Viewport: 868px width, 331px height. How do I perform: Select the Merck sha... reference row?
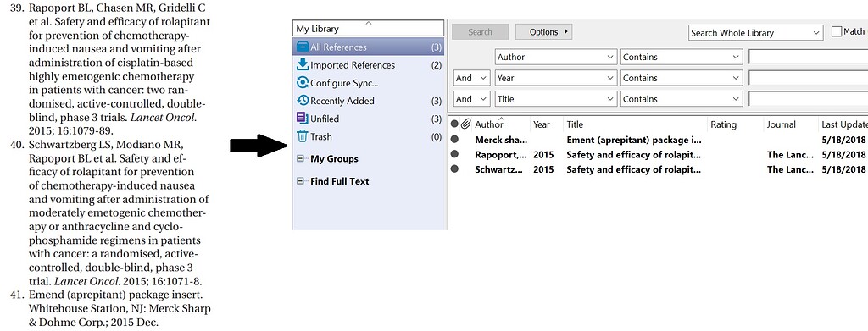(658, 140)
